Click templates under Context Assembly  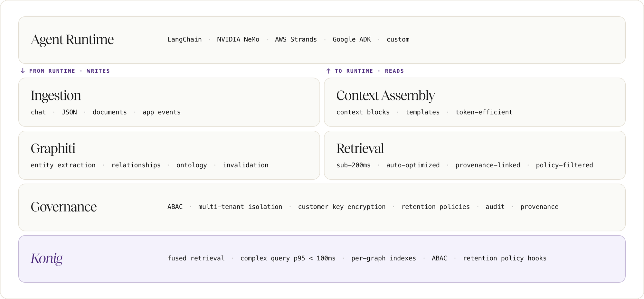pyautogui.click(x=422, y=112)
